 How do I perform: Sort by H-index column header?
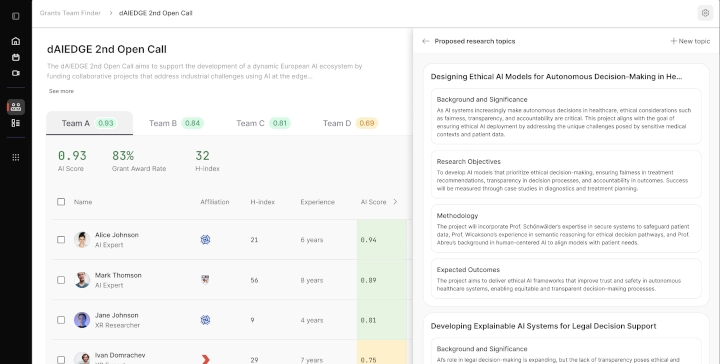pos(263,202)
